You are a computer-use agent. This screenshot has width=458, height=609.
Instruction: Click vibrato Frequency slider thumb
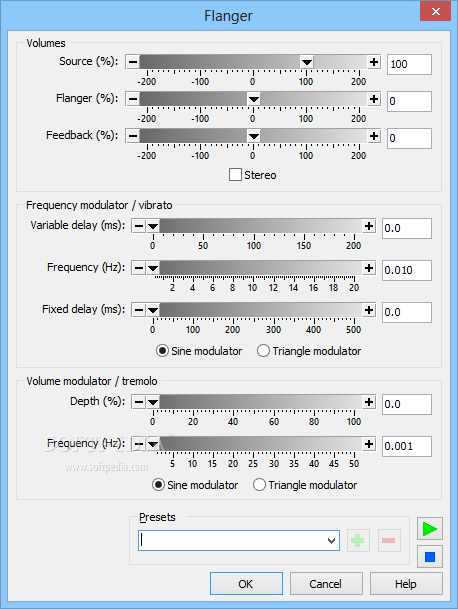click(153, 268)
